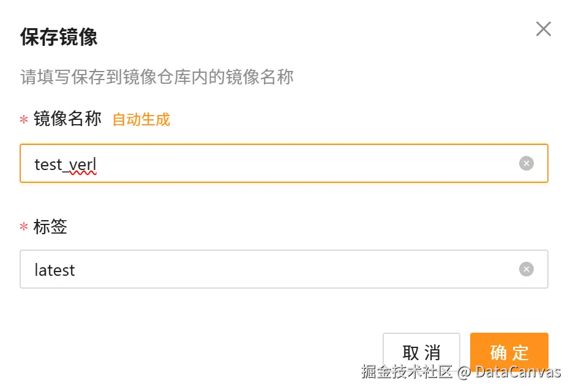The height and width of the screenshot is (392, 573).
Task: Click the red squiggly underline under verl
Action: (83, 173)
